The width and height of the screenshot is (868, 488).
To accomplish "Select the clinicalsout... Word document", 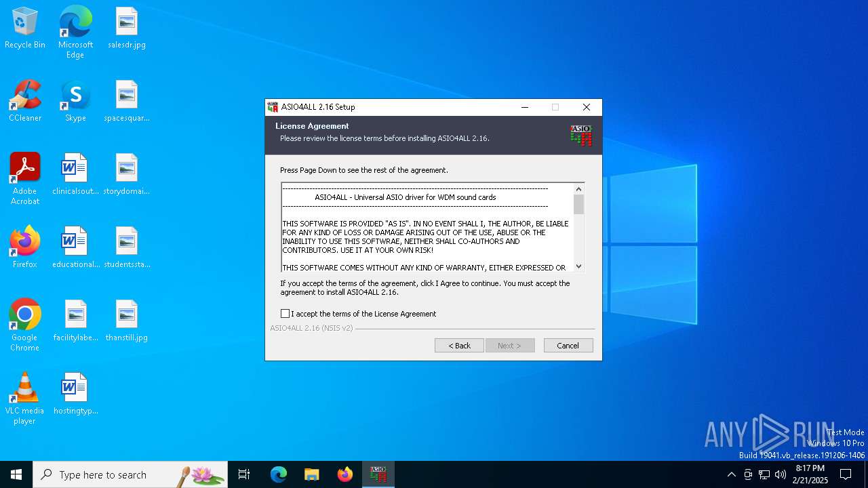I will click(75, 174).
